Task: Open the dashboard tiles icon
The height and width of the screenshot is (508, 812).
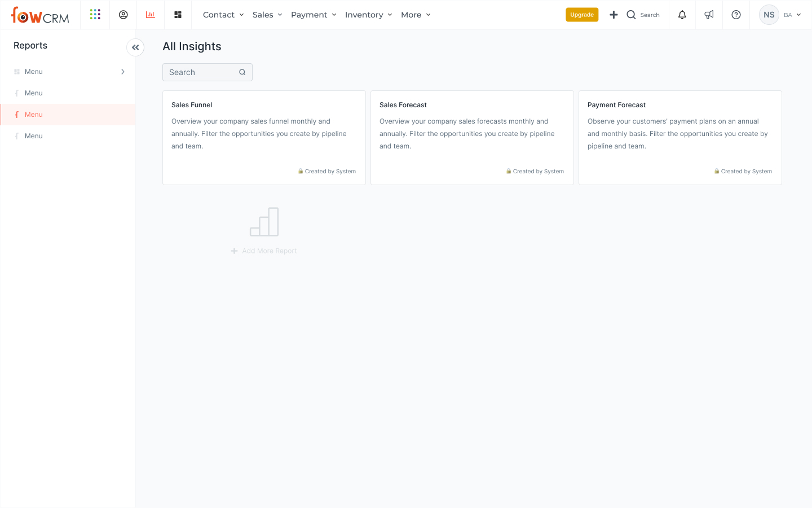Action: tap(178, 15)
